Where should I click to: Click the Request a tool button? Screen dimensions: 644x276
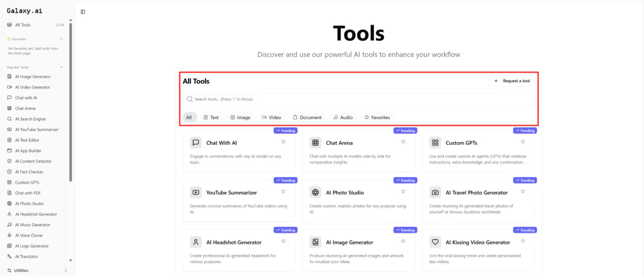512,81
